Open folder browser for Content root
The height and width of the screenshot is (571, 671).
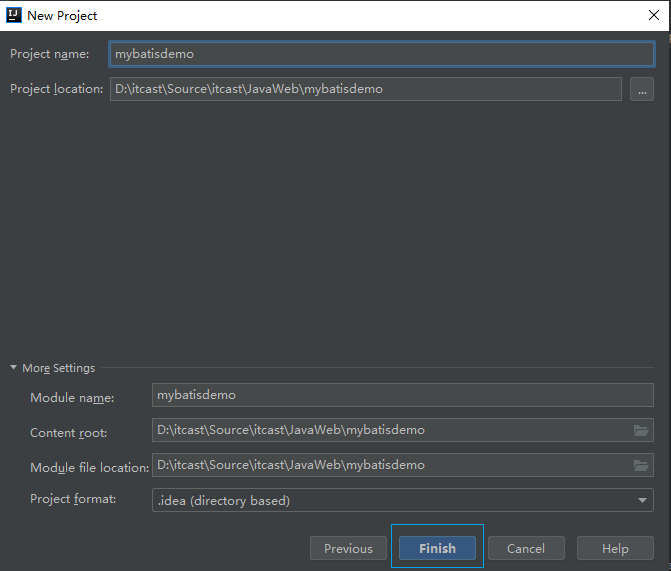point(641,430)
